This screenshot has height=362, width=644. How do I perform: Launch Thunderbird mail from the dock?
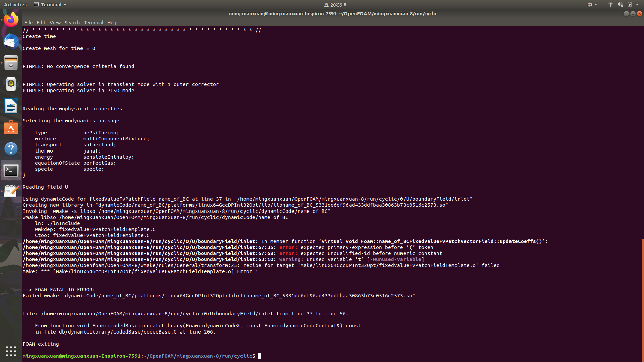point(11,41)
